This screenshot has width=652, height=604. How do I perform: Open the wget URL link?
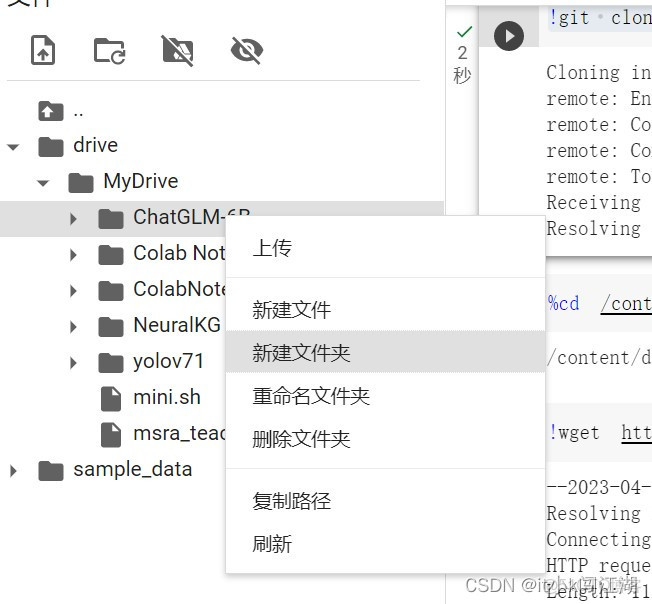click(x=637, y=433)
